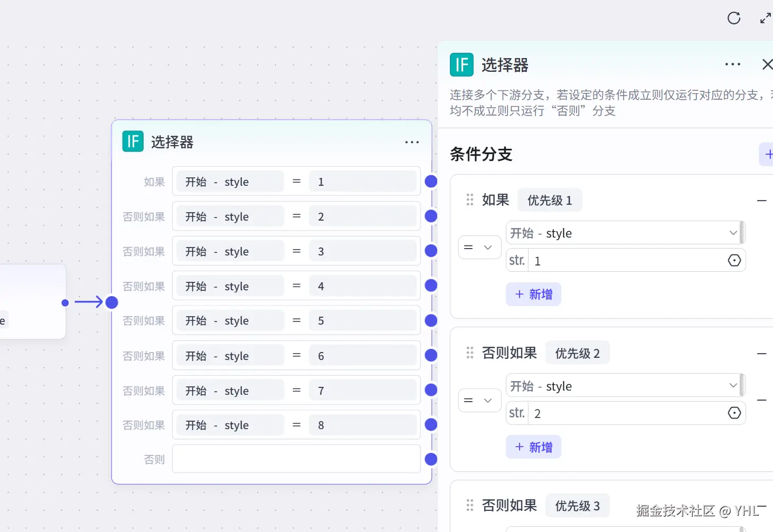Add a new condition branch with plus button
The image size is (773, 532).
[767, 155]
